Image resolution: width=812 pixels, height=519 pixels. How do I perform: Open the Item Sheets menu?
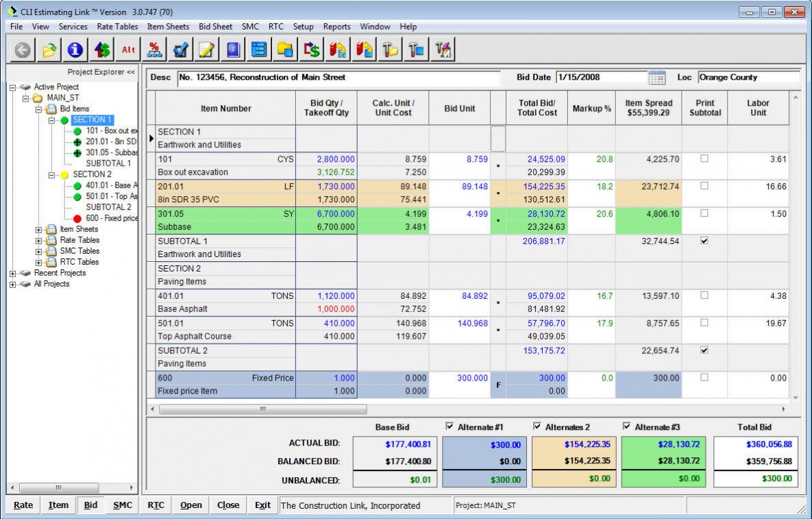pos(169,27)
